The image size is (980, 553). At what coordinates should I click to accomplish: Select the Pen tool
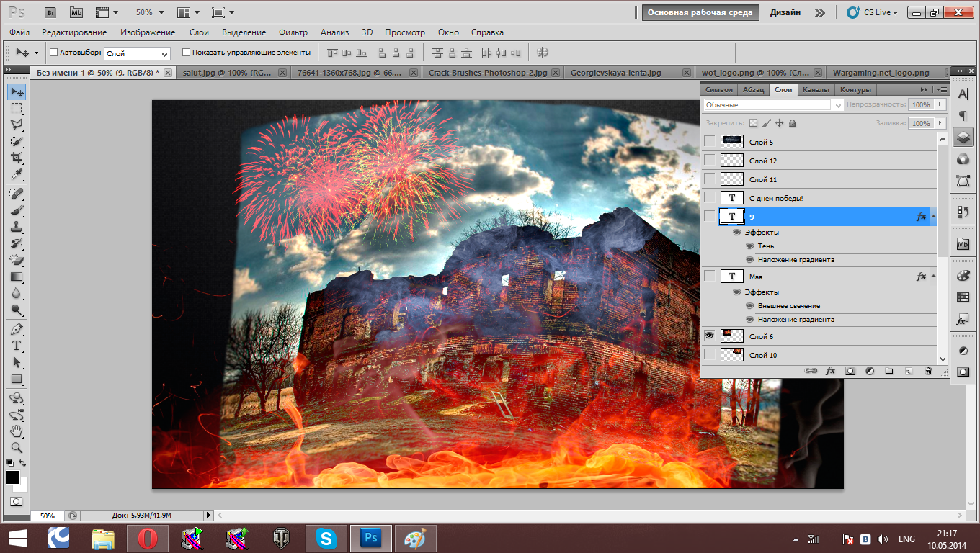[x=17, y=330]
